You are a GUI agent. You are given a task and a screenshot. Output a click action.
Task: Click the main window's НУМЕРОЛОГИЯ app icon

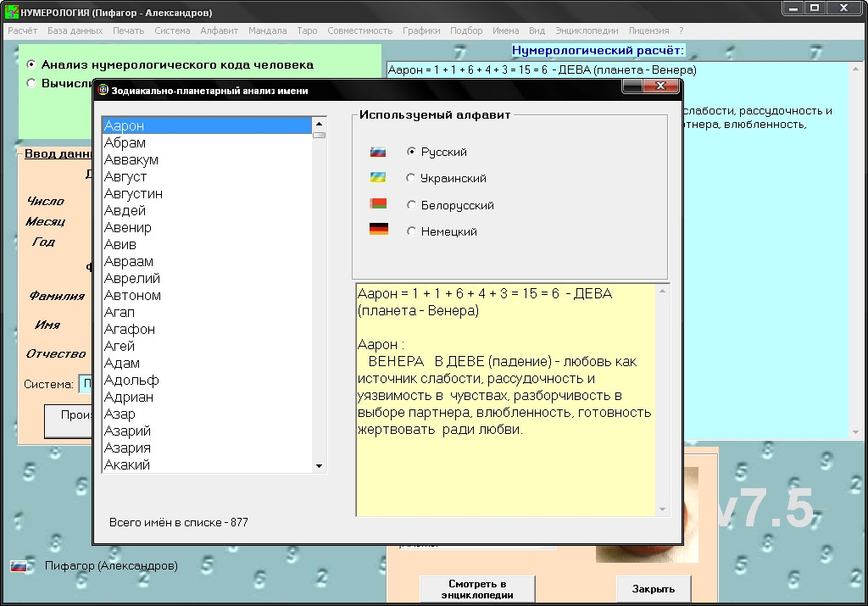11,12
